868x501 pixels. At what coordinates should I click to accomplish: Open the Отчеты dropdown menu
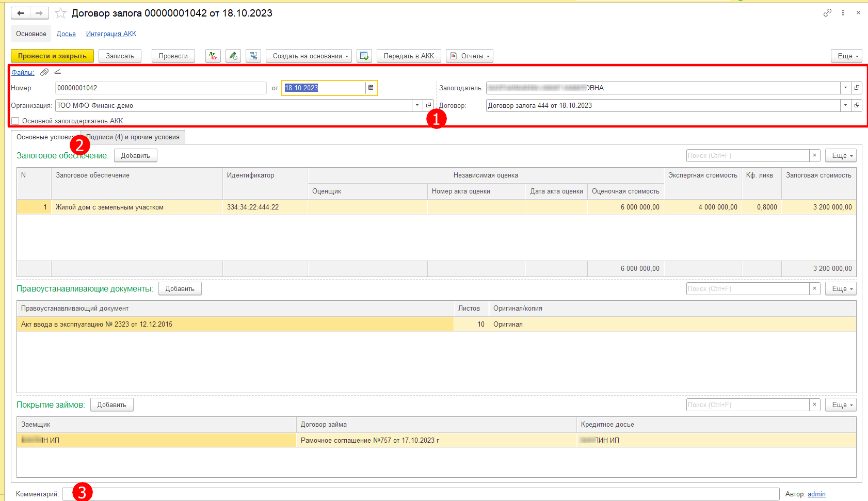(x=470, y=56)
